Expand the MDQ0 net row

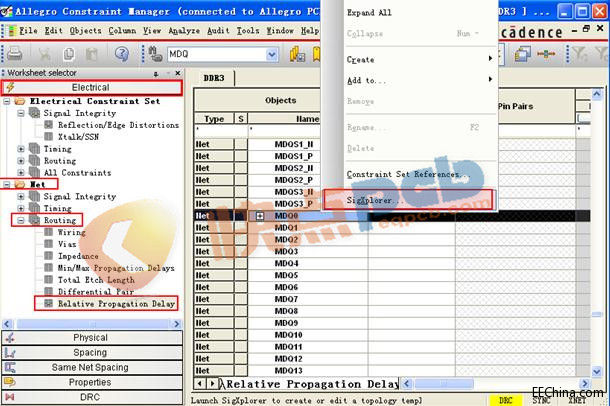(x=259, y=216)
